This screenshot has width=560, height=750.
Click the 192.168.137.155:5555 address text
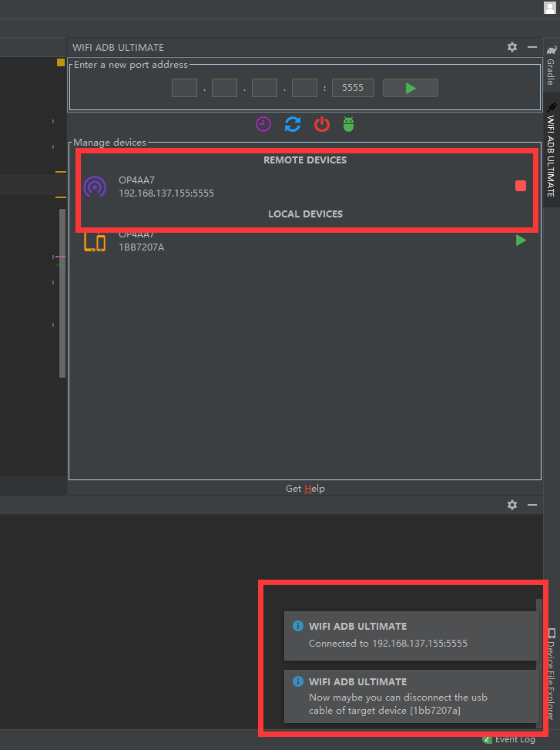tap(166, 193)
